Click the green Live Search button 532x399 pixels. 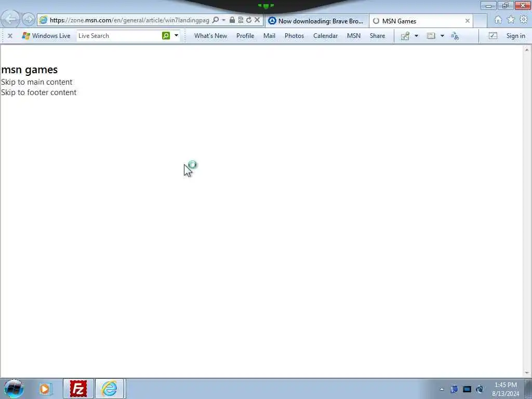(x=166, y=36)
